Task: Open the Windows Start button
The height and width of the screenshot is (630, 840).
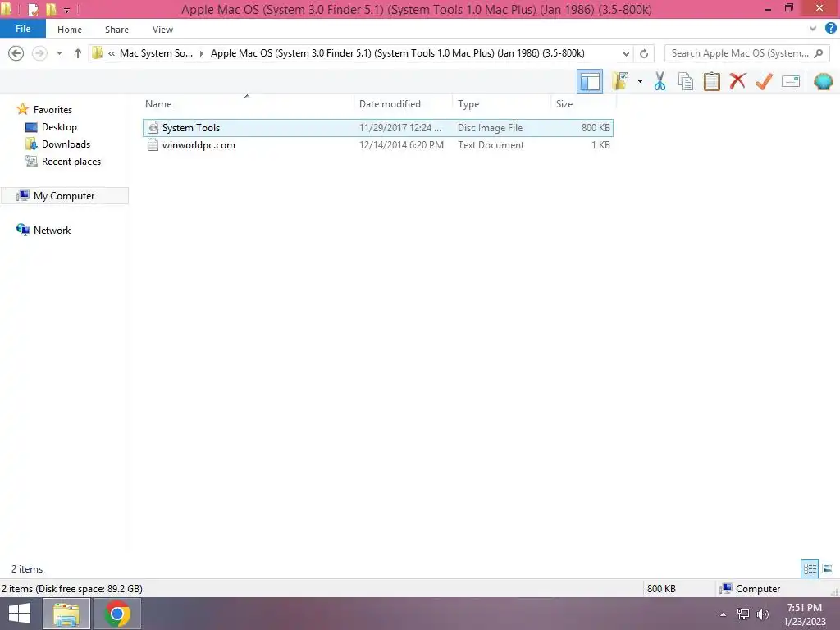Action: pyautogui.click(x=20, y=614)
